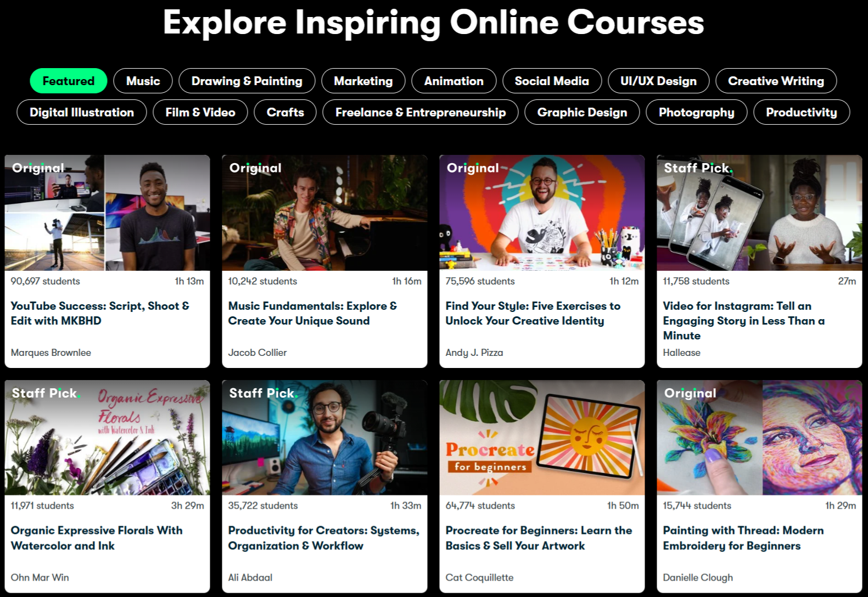This screenshot has width=868, height=597.
Task: Open the Ali Abdaal camera course thumbnail
Action: tap(324, 438)
